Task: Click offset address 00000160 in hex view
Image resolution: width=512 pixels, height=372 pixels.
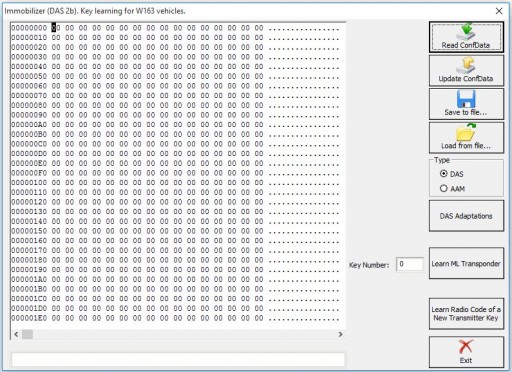Action: (29, 240)
